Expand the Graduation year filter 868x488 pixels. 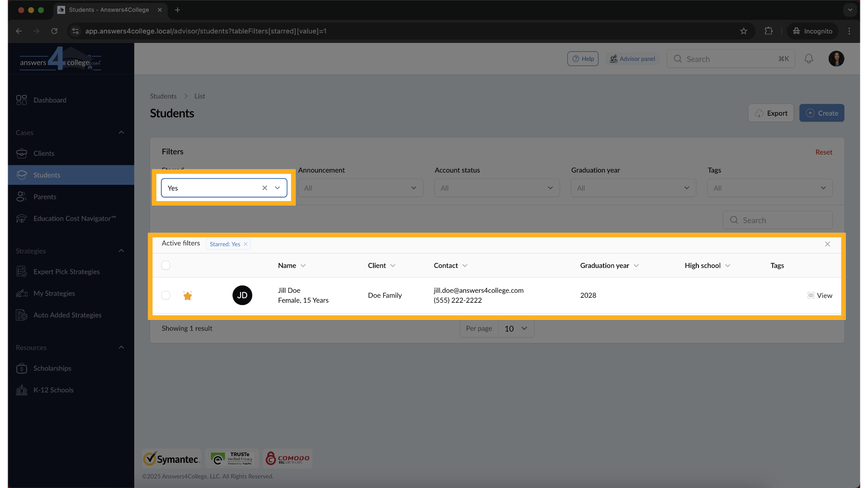click(633, 188)
